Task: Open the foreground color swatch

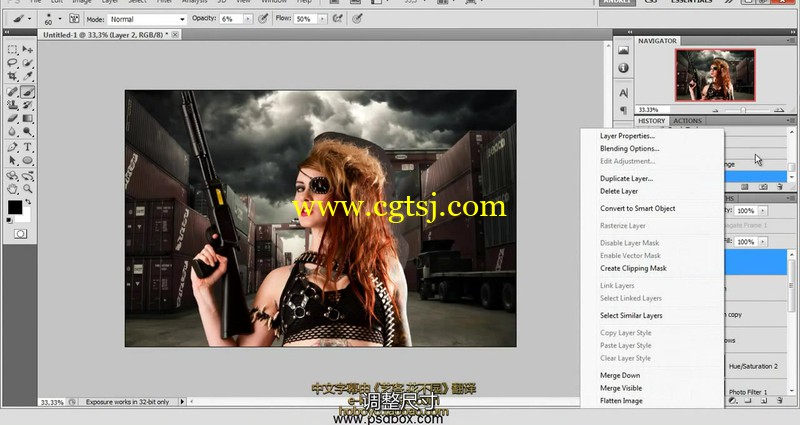Action: [x=14, y=207]
